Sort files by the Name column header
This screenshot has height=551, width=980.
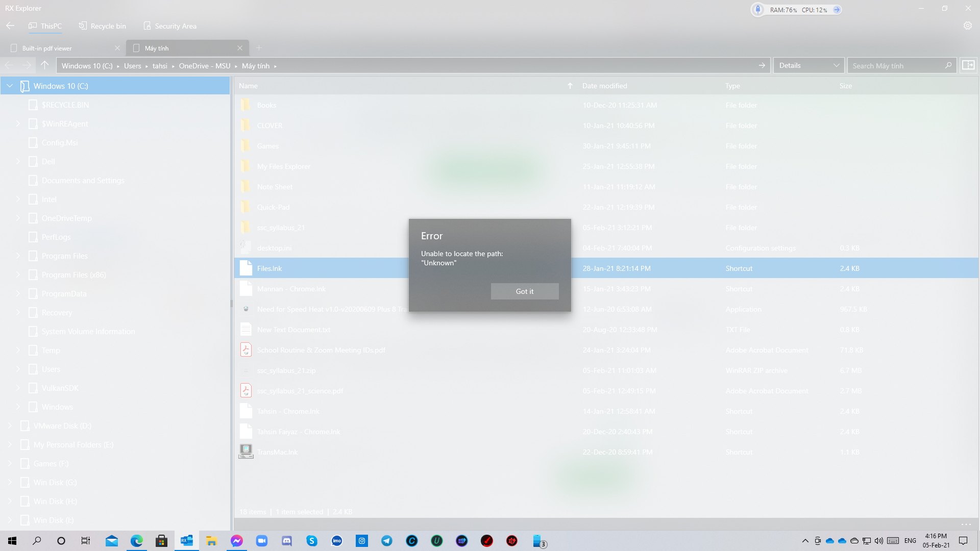tap(248, 86)
